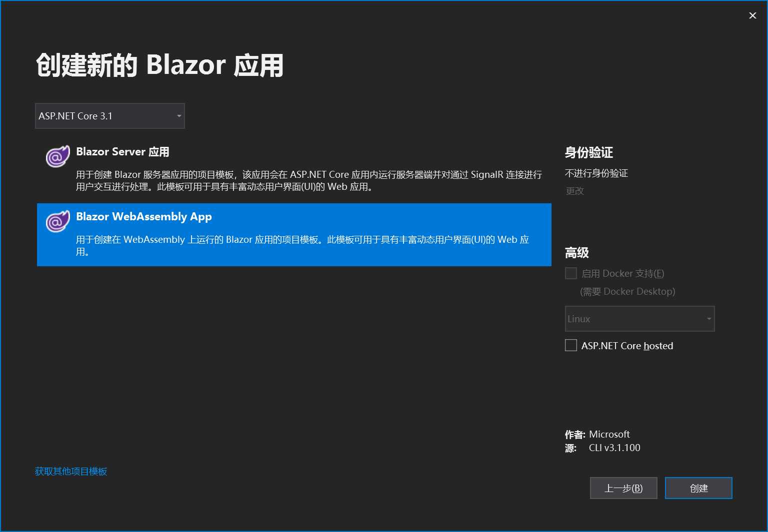This screenshot has height=532, width=768.
Task: Click the 身份验证 heading
Action: pyautogui.click(x=589, y=152)
